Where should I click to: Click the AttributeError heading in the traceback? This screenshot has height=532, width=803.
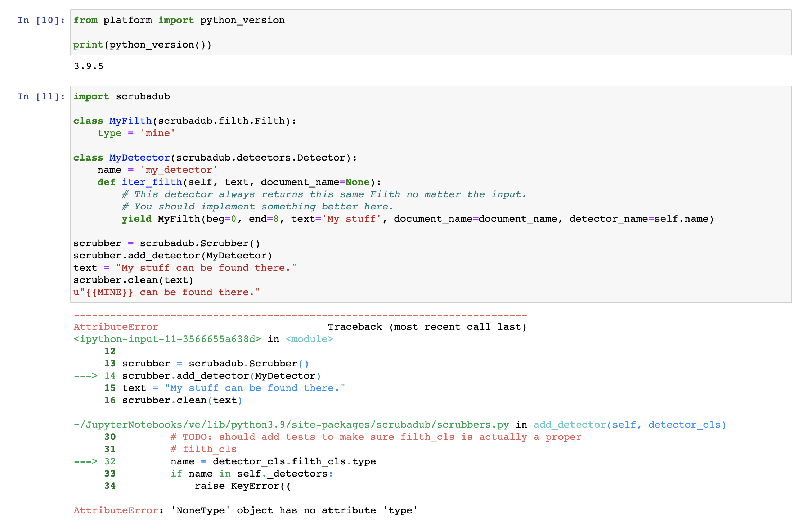pos(116,326)
